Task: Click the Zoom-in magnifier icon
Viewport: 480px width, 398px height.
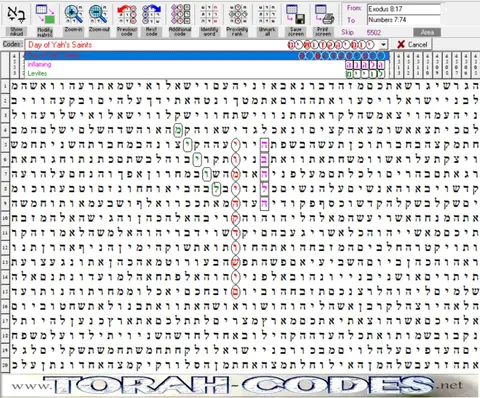Action: coord(74,14)
